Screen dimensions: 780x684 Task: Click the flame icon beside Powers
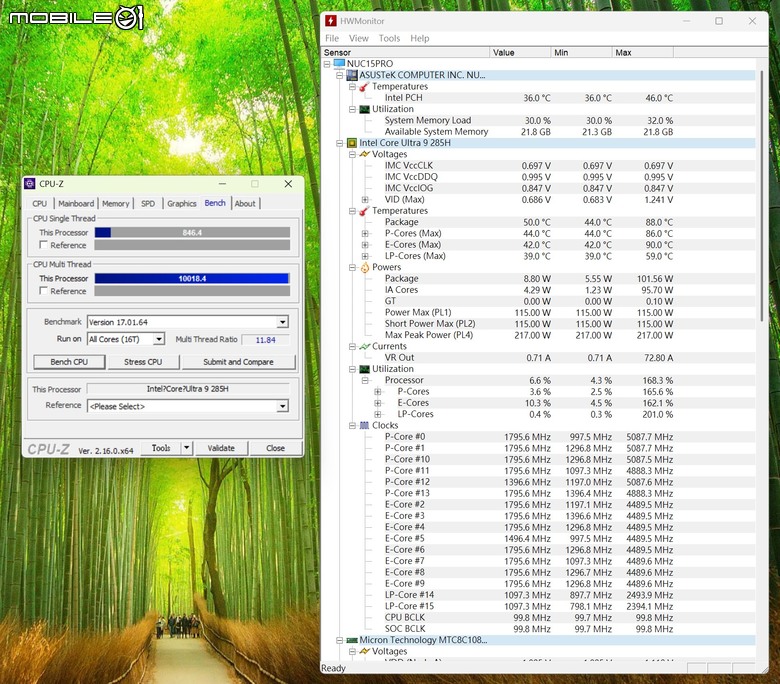click(x=365, y=268)
